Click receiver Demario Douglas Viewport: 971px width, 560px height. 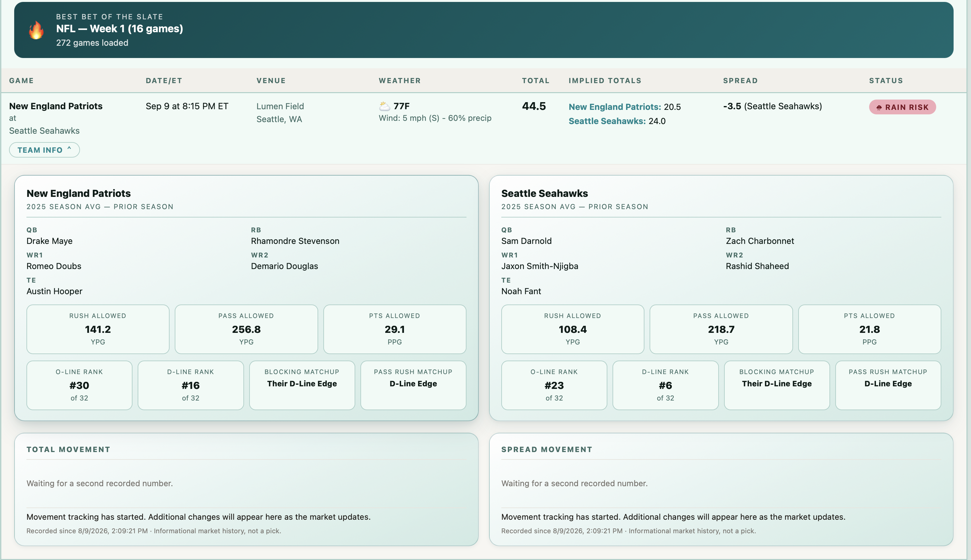pyautogui.click(x=284, y=266)
